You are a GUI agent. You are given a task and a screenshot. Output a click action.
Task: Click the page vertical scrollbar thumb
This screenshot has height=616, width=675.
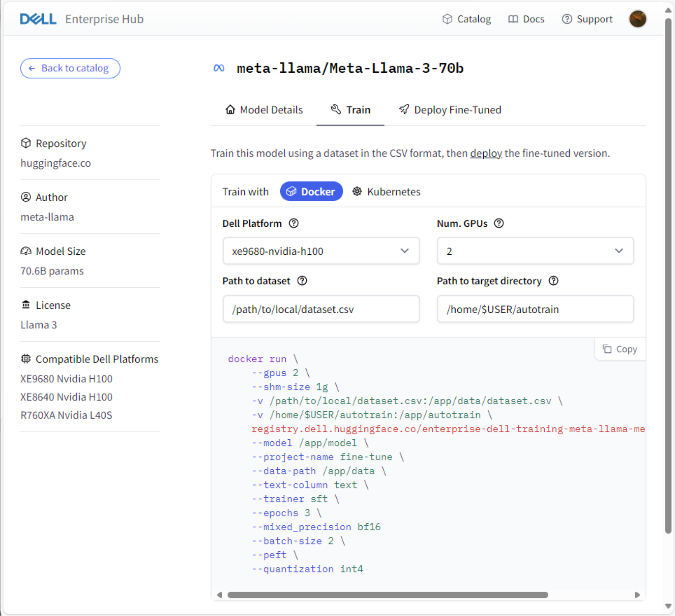click(x=668, y=276)
